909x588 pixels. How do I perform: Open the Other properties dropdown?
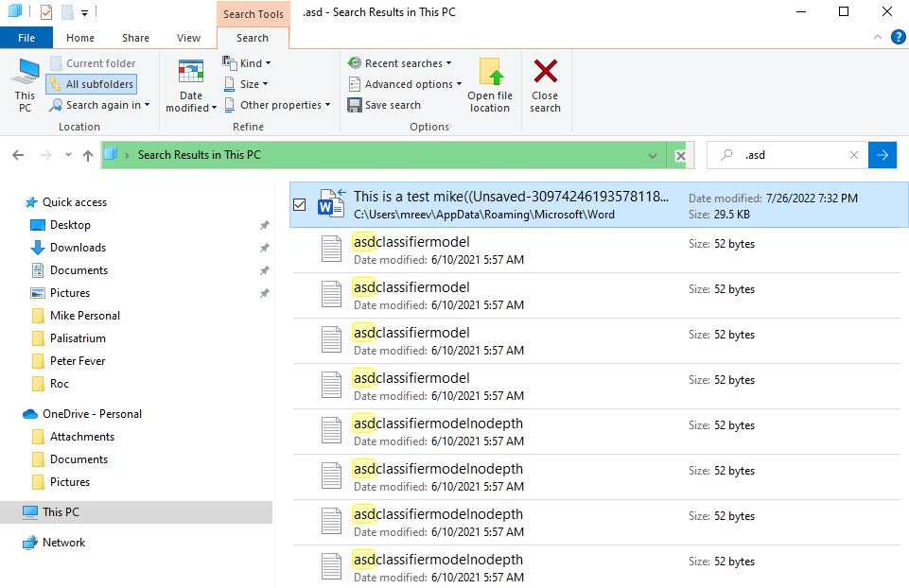(277, 105)
